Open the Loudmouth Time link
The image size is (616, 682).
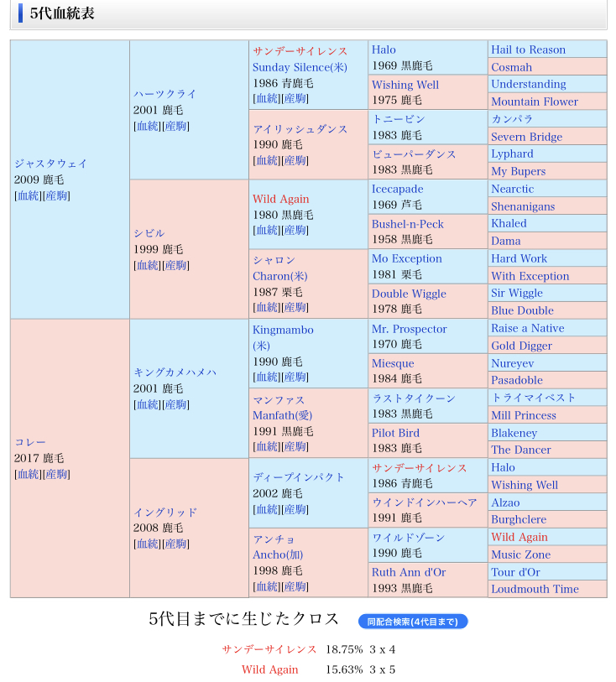tap(535, 589)
